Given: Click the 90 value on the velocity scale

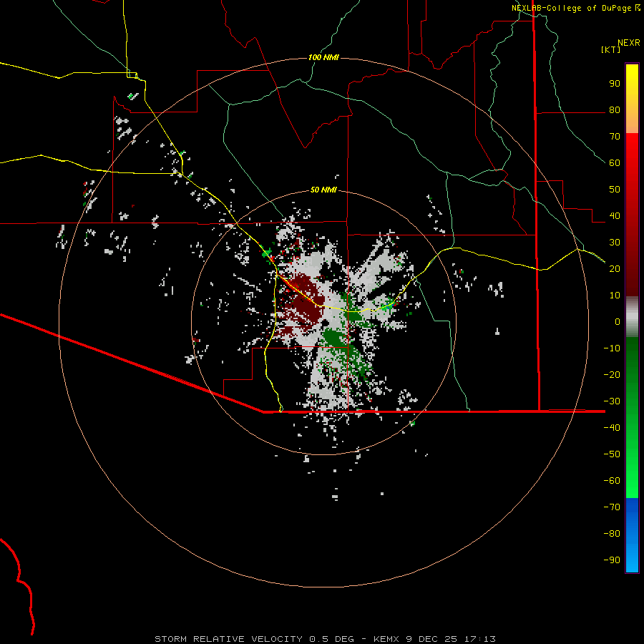Looking at the screenshot, I should (615, 84).
